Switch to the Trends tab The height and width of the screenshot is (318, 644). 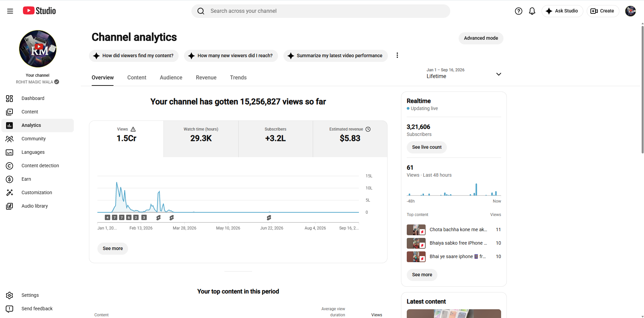point(238,78)
